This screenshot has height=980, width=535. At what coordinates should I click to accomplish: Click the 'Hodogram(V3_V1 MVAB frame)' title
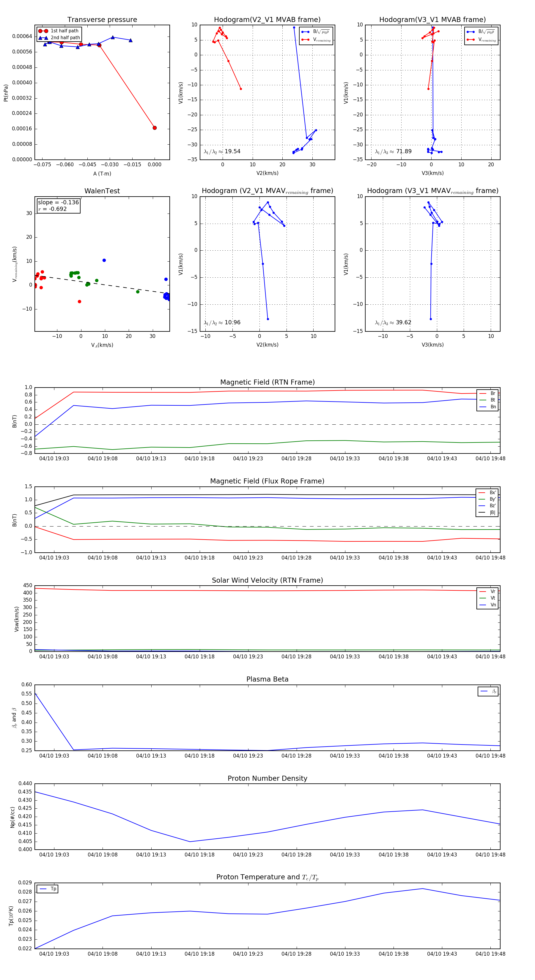point(432,20)
